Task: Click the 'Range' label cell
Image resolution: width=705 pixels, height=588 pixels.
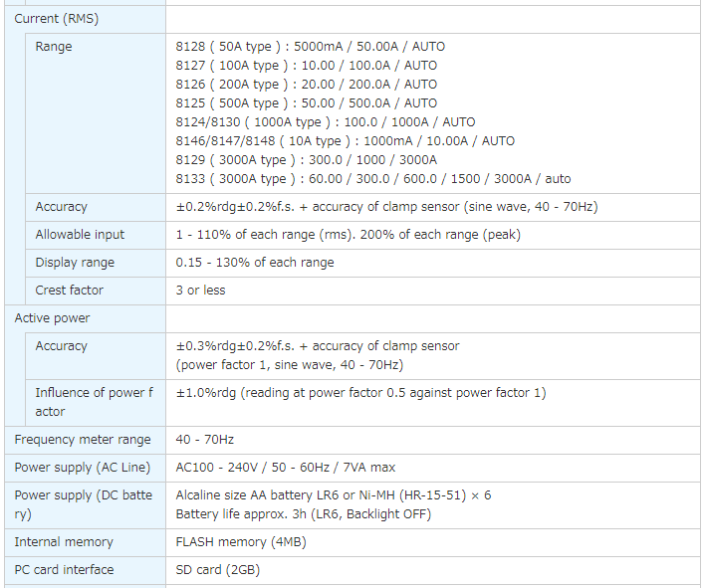Action: click(x=54, y=47)
